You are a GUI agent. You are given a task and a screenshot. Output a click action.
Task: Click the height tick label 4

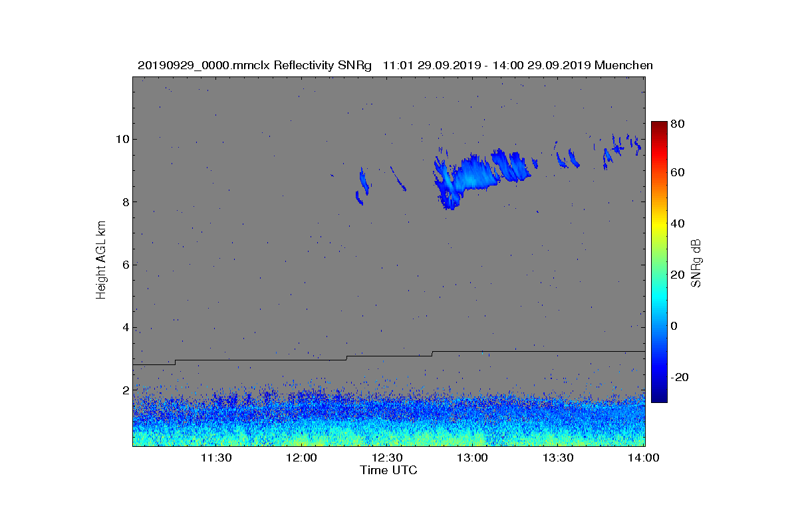[x=125, y=327]
